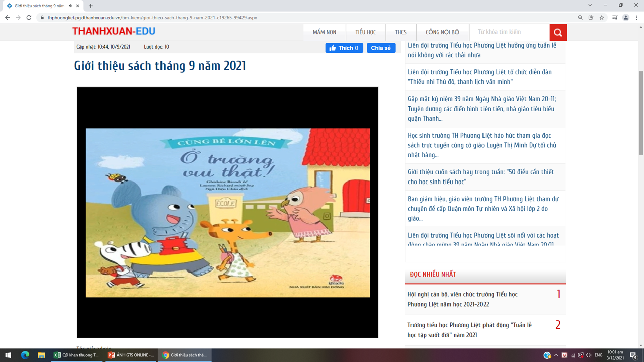This screenshot has height=362, width=644.
Task: Click the address bar URL
Action: tap(152, 18)
